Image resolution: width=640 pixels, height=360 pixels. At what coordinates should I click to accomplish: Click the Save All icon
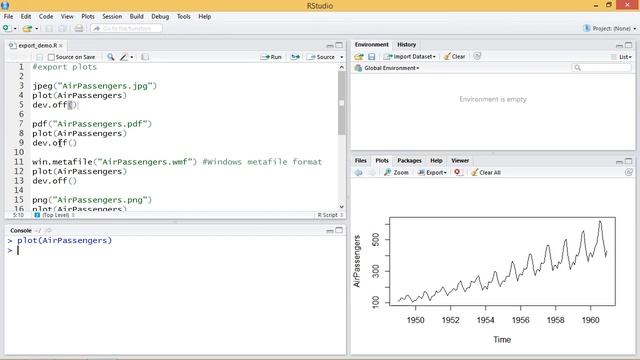62,29
